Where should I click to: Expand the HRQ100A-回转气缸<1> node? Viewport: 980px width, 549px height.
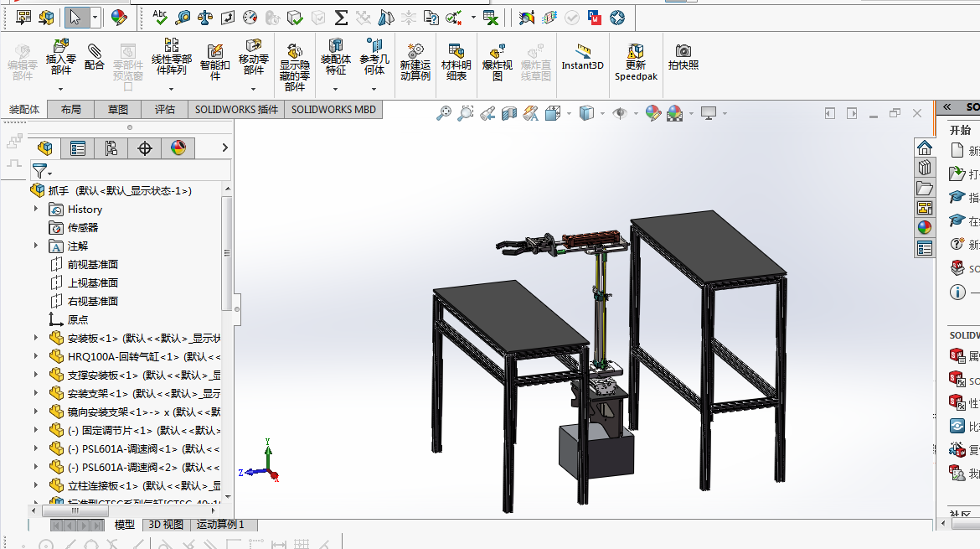(36, 356)
